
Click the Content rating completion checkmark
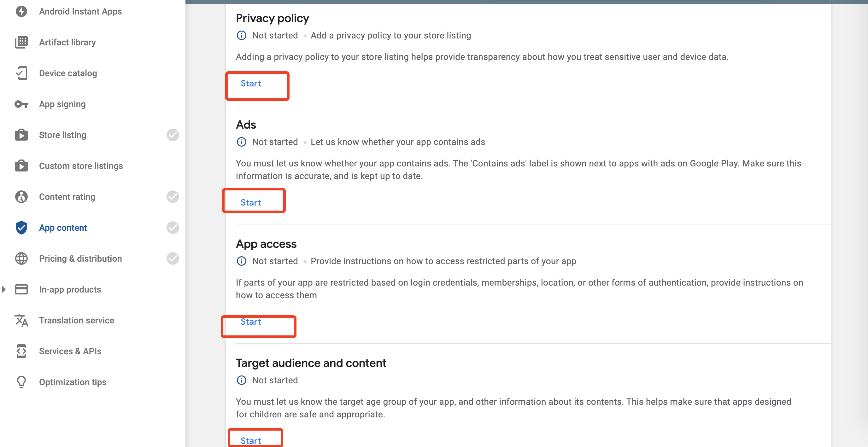[173, 197]
